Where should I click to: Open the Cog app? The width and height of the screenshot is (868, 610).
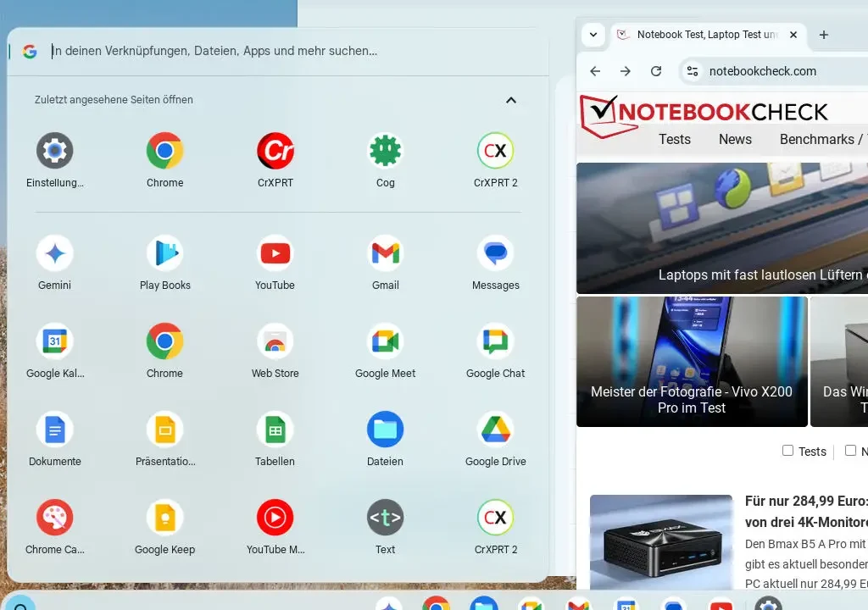tap(385, 152)
